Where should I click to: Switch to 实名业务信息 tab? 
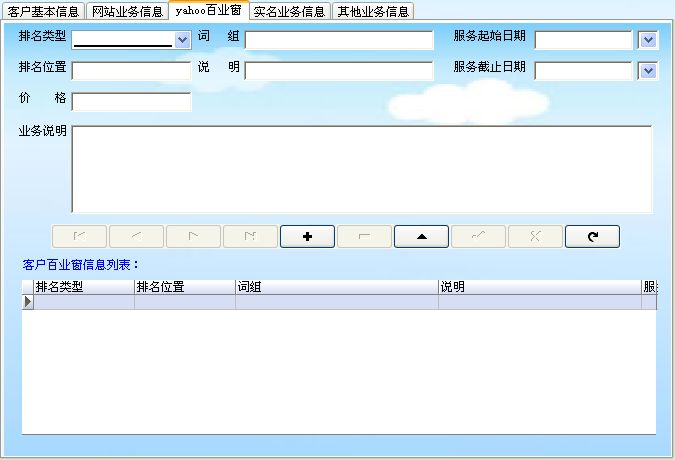(x=290, y=11)
